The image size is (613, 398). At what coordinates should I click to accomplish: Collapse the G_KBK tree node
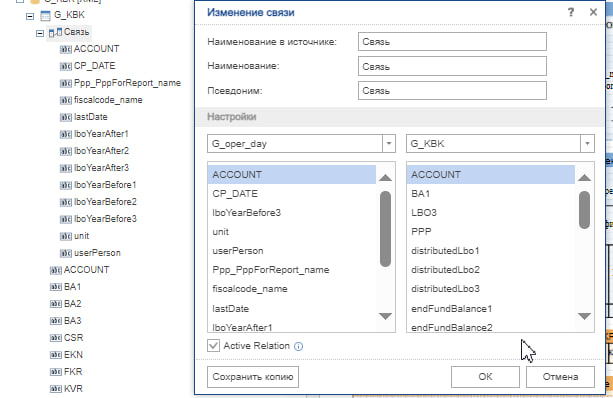point(30,16)
